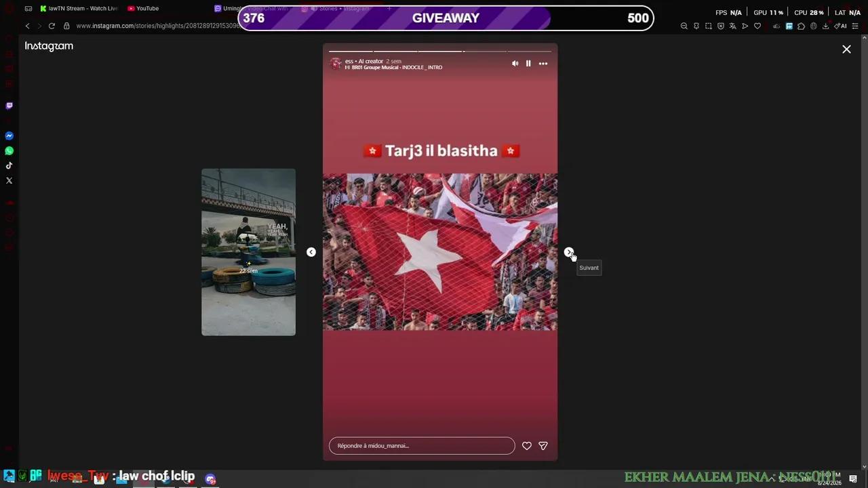Go to the next story (Suivant)

point(568,252)
